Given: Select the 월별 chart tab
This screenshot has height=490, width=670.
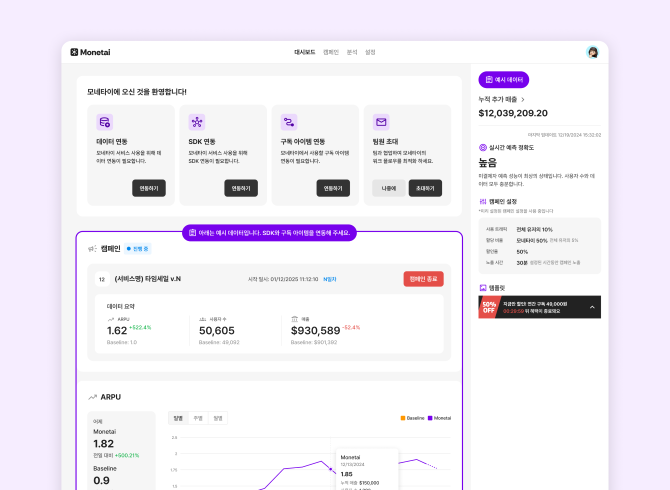Looking at the screenshot, I should (x=218, y=418).
